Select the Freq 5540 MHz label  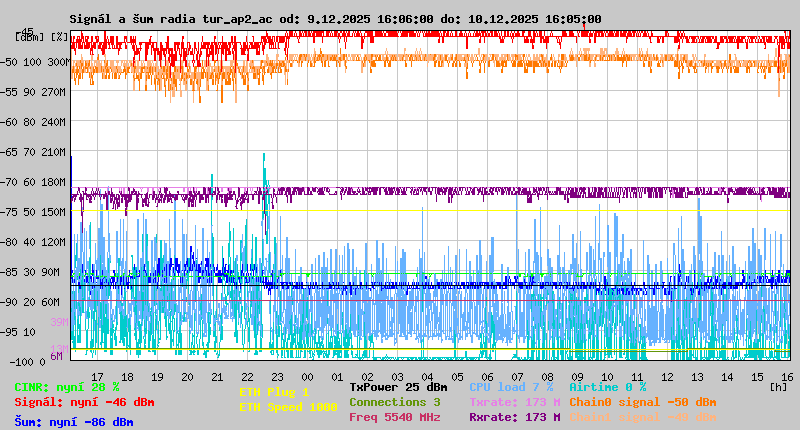[394, 417]
